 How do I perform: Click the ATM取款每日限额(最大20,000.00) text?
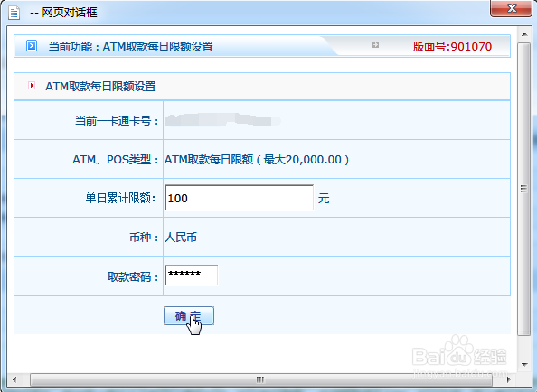click(x=257, y=159)
